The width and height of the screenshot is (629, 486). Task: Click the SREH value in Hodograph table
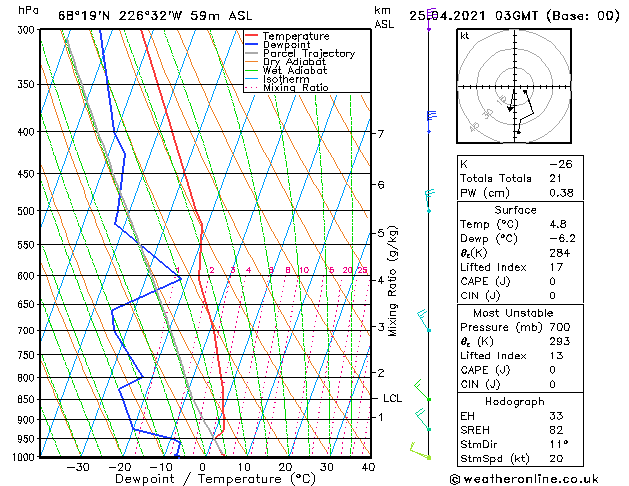coord(556,430)
